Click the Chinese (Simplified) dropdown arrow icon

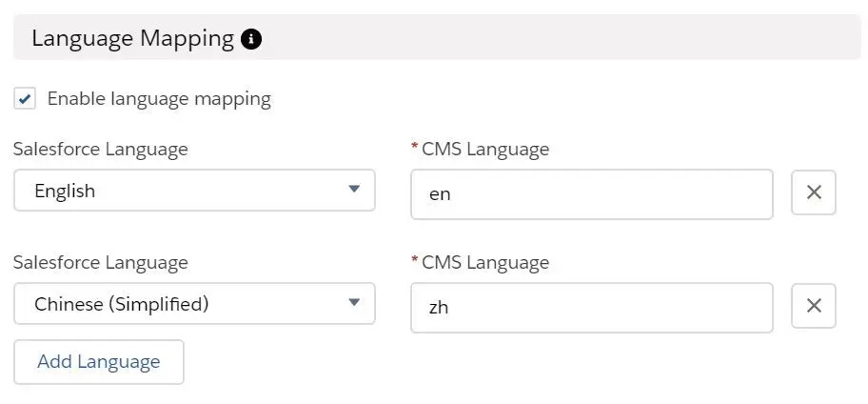(354, 302)
